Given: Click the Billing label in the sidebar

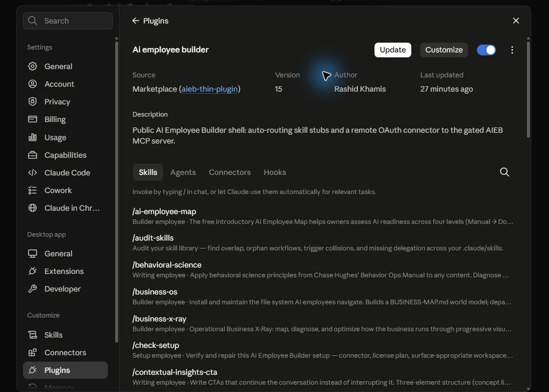Looking at the screenshot, I should point(55,120).
